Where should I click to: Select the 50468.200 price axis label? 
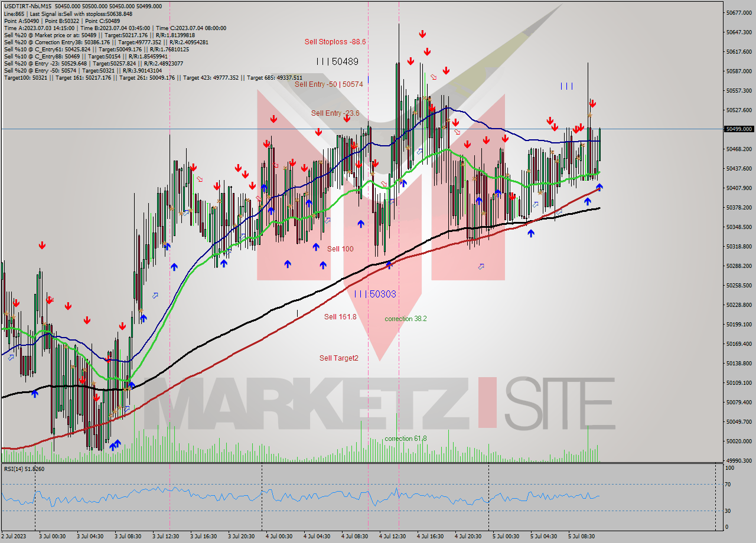tap(739, 149)
